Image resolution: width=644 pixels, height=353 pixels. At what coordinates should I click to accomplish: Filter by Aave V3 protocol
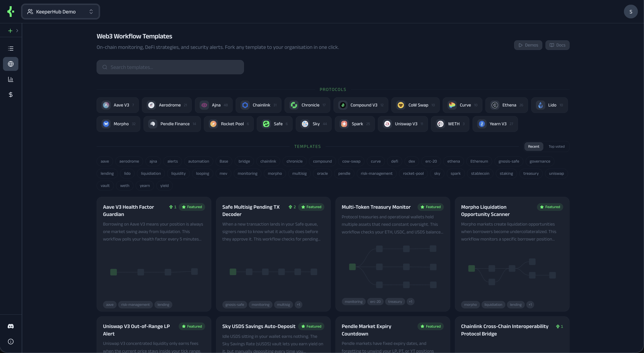[117, 105]
